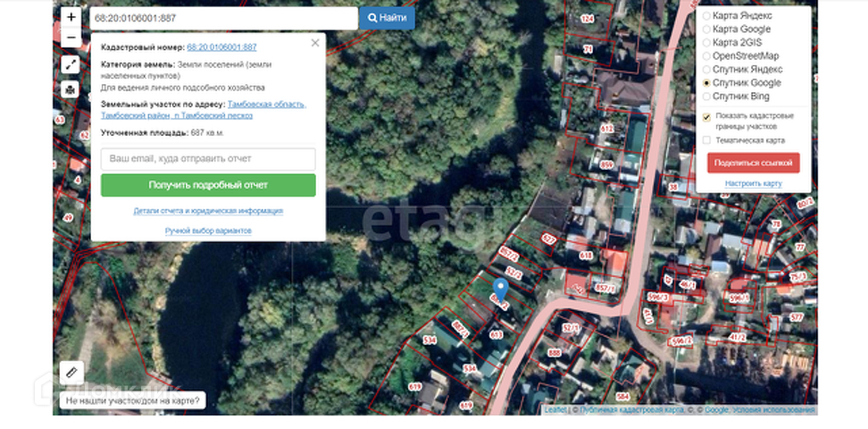
Task: Click parcel label 52/1 on the map
Action: [x=570, y=327]
